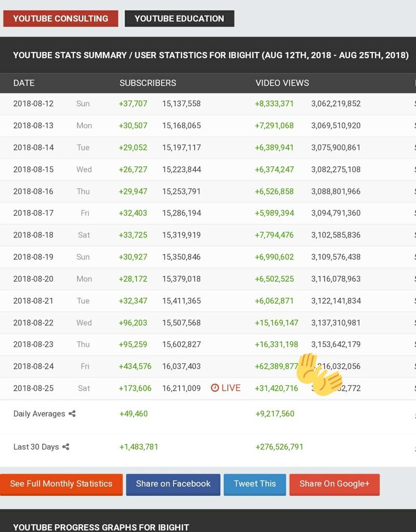The height and width of the screenshot is (532, 416).
Task: Click Share on Facebook button
Action: pos(173,484)
